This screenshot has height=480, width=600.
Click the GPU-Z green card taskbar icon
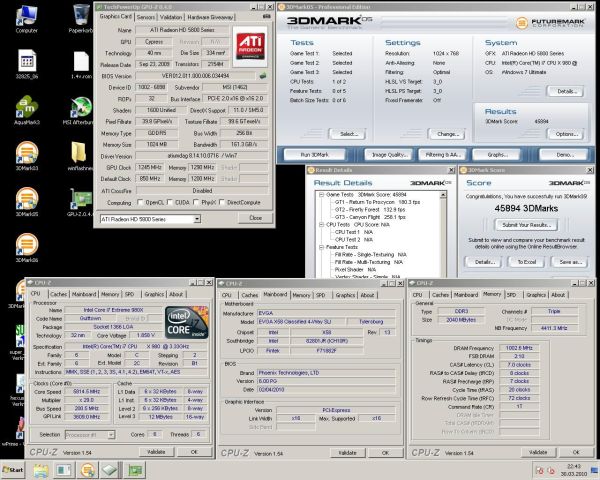click(135, 470)
